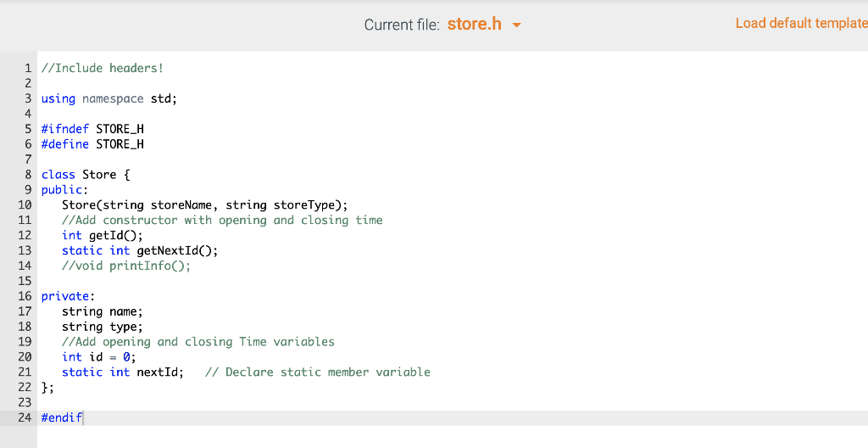Click '//Add opening and closing Time variables' comment
Screen dimensions: 868x448
pos(198,342)
